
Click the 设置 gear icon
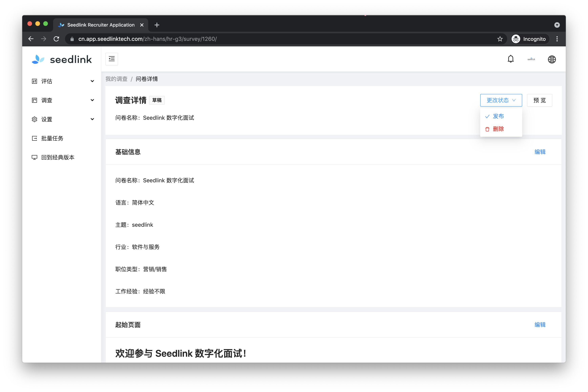tap(34, 119)
